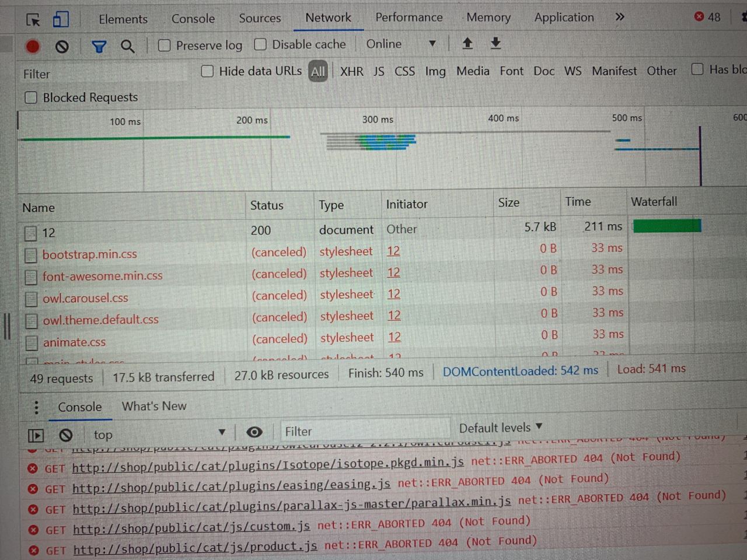Screen dimensions: 747x560
Task: Filter requests by JS type
Action: pyautogui.click(x=379, y=71)
